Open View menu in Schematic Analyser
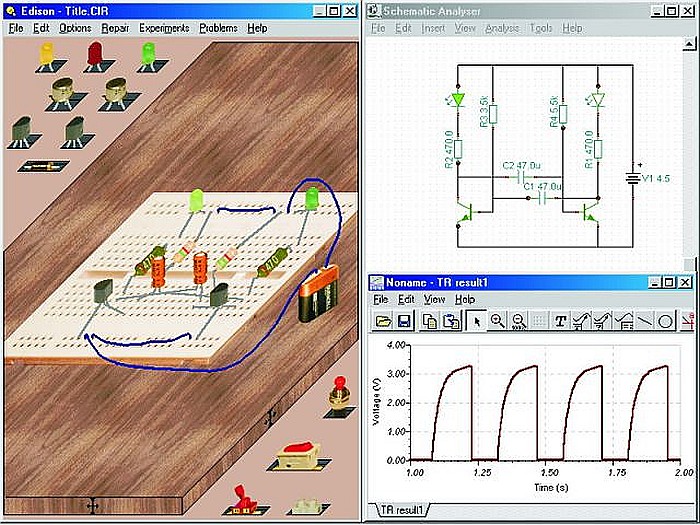 (465, 28)
